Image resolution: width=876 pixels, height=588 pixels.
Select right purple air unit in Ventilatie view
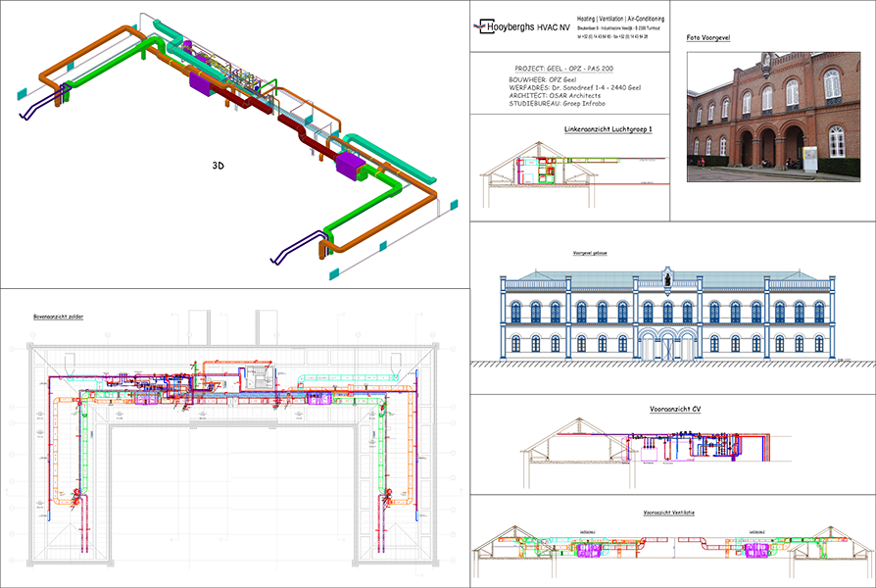[757, 551]
